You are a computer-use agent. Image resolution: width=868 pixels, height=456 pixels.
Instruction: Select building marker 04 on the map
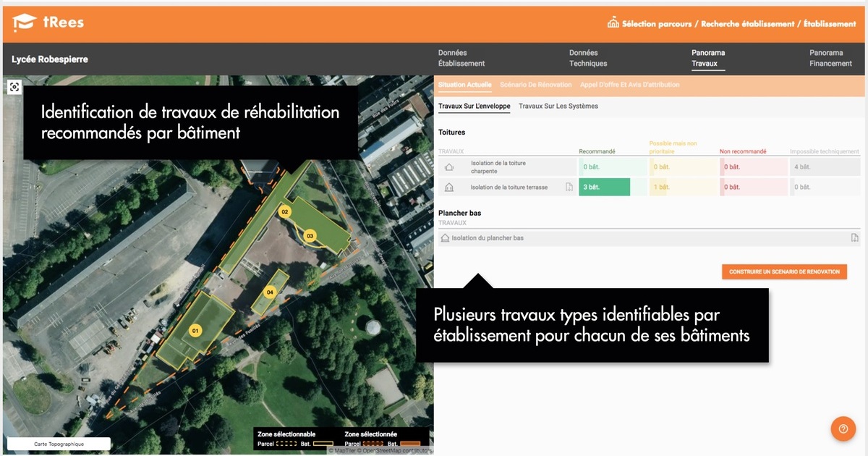click(x=270, y=292)
